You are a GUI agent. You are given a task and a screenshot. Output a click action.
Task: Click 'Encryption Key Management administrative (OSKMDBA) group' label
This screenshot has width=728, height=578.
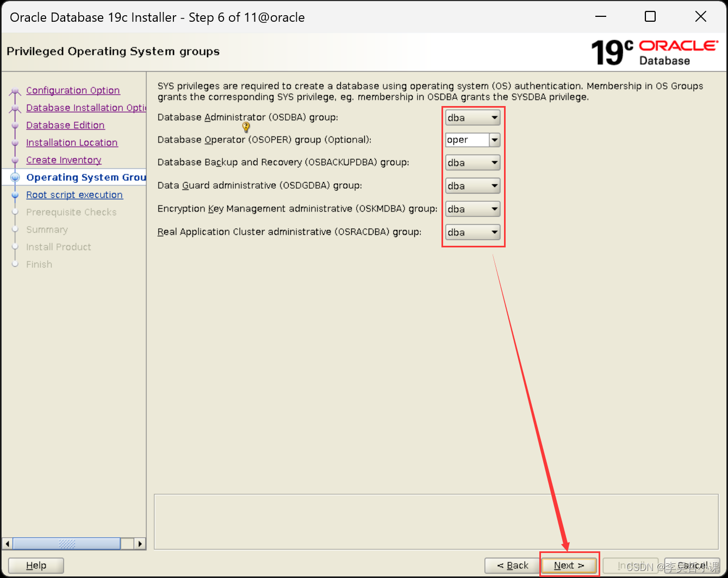(x=297, y=209)
